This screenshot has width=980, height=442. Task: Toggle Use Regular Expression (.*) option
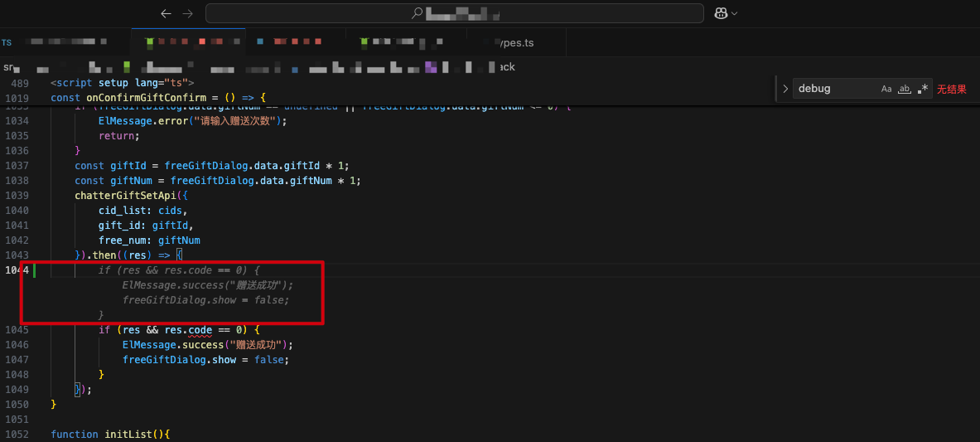[923, 89]
